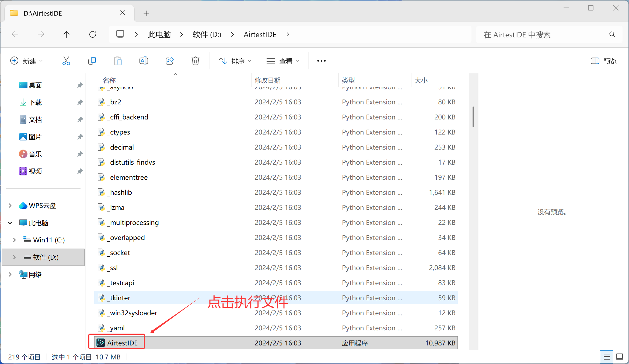Click the Refresh button icon
Screen dimensions: 629x364
pyautogui.click(x=93, y=34)
